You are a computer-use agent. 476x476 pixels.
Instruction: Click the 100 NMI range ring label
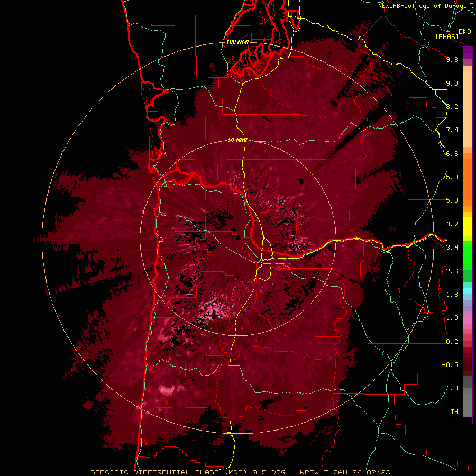[237, 42]
